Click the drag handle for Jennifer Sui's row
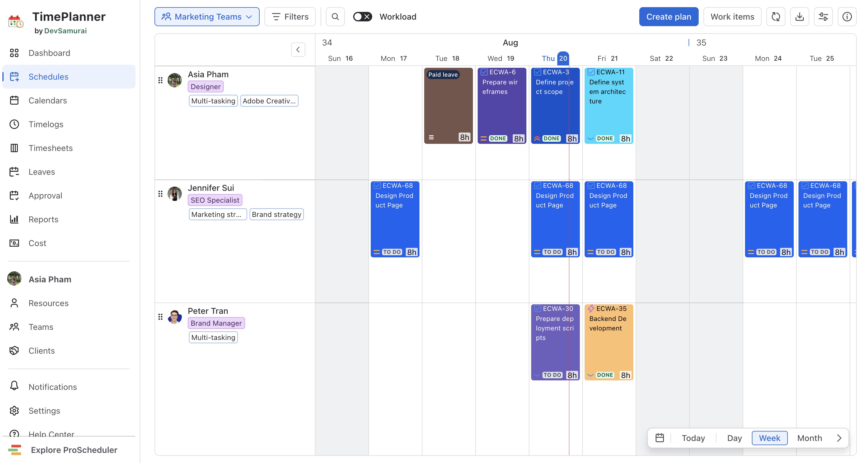 [x=160, y=194]
